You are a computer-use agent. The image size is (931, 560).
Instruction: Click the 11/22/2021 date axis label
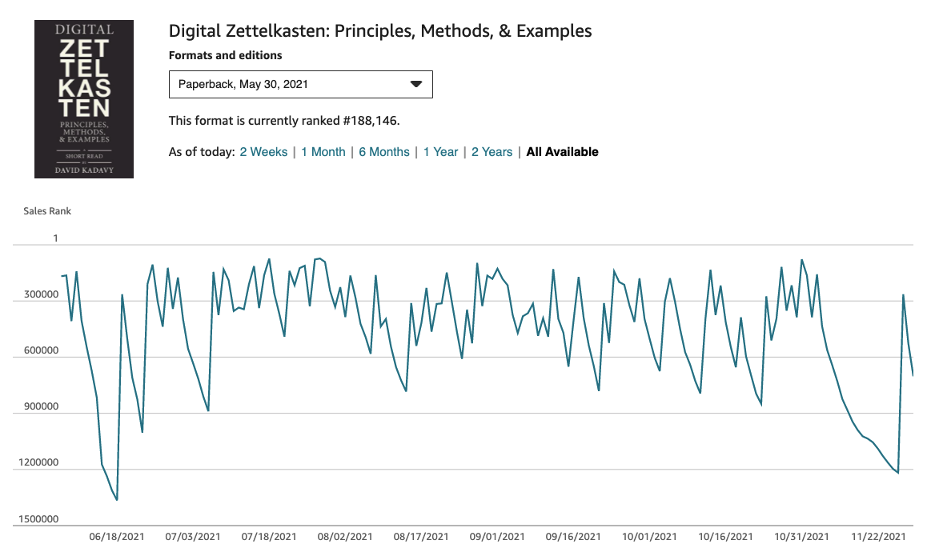(x=878, y=537)
